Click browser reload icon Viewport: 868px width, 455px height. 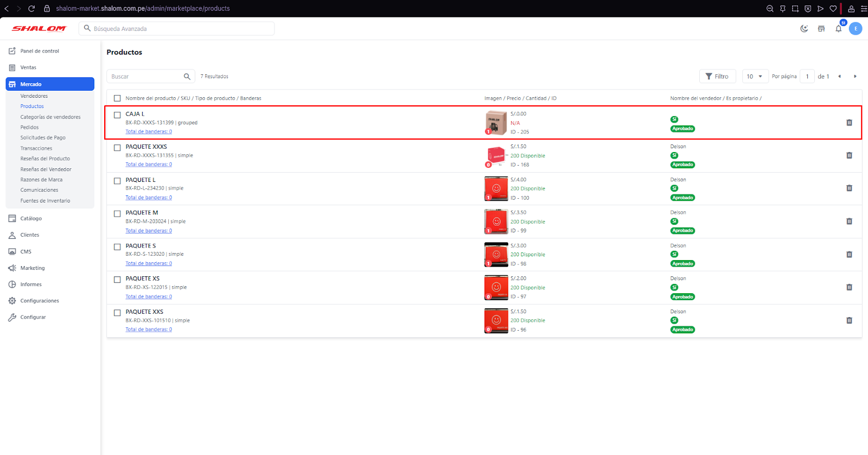click(31, 9)
